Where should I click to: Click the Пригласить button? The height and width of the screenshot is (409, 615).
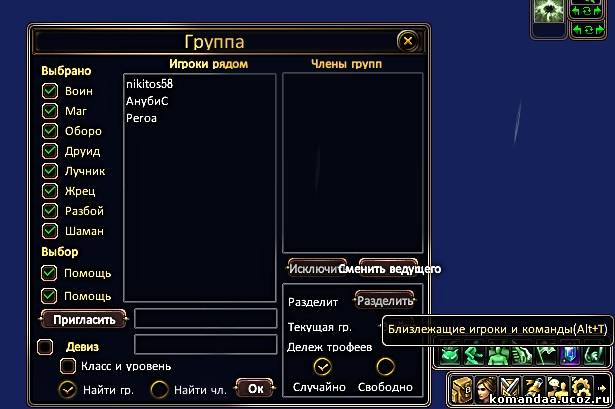(x=84, y=320)
